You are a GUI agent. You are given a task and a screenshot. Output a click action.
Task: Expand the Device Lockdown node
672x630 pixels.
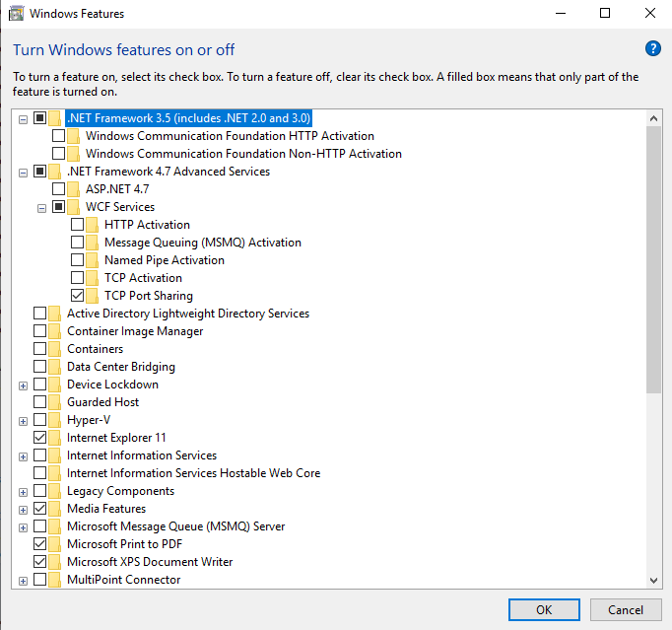tap(23, 385)
